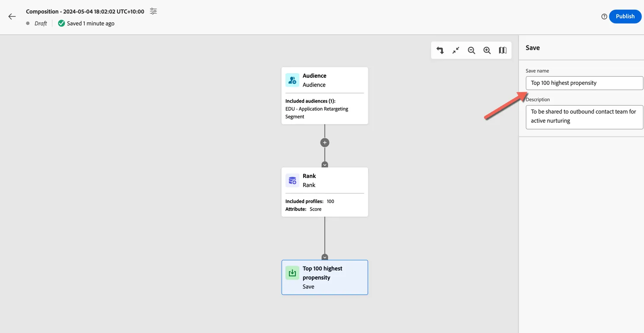The height and width of the screenshot is (333, 644).
Task: Add an activity with the plus button
Action: (x=325, y=143)
